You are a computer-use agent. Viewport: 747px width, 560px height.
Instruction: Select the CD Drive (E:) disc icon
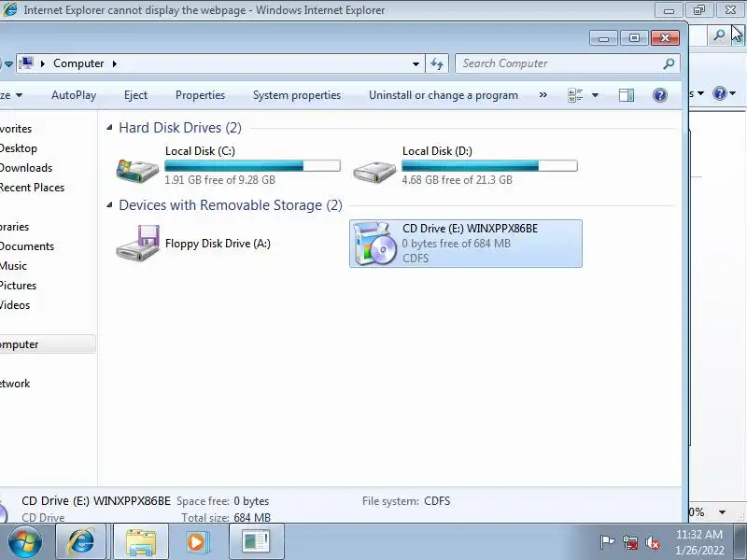point(375,243)
